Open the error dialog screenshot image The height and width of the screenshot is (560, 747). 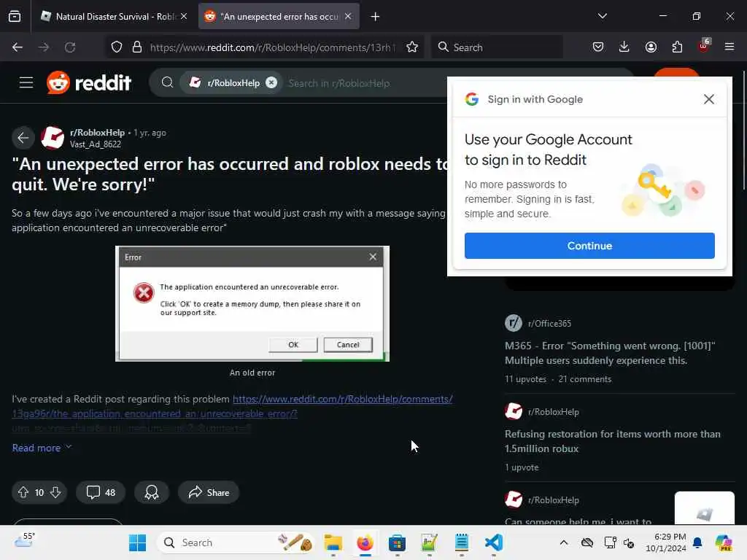coord(252,303)
